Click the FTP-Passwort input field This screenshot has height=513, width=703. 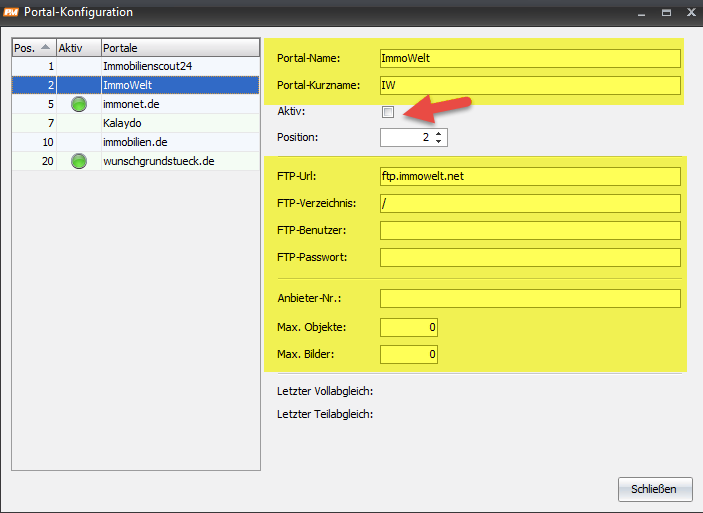tap(530, 257)
